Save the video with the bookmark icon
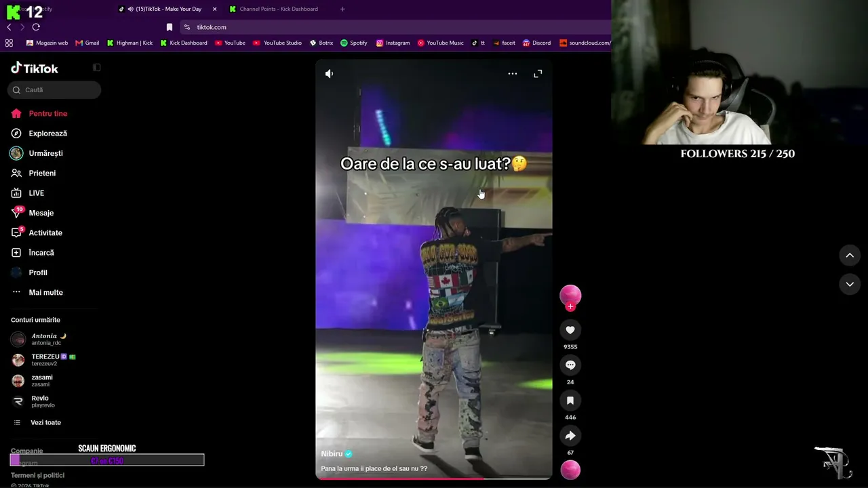This screenshot has height=488, width=868. point(570,401)
